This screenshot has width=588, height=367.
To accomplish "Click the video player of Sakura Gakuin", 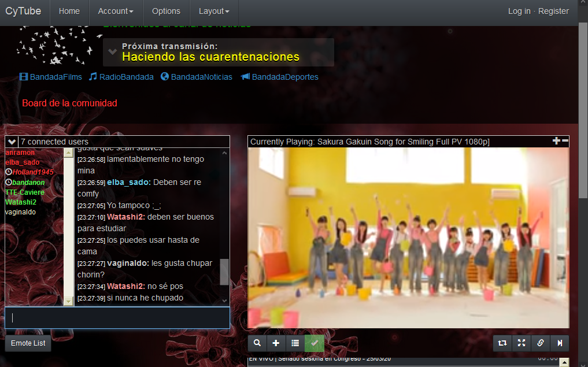I will pos(408,238).
